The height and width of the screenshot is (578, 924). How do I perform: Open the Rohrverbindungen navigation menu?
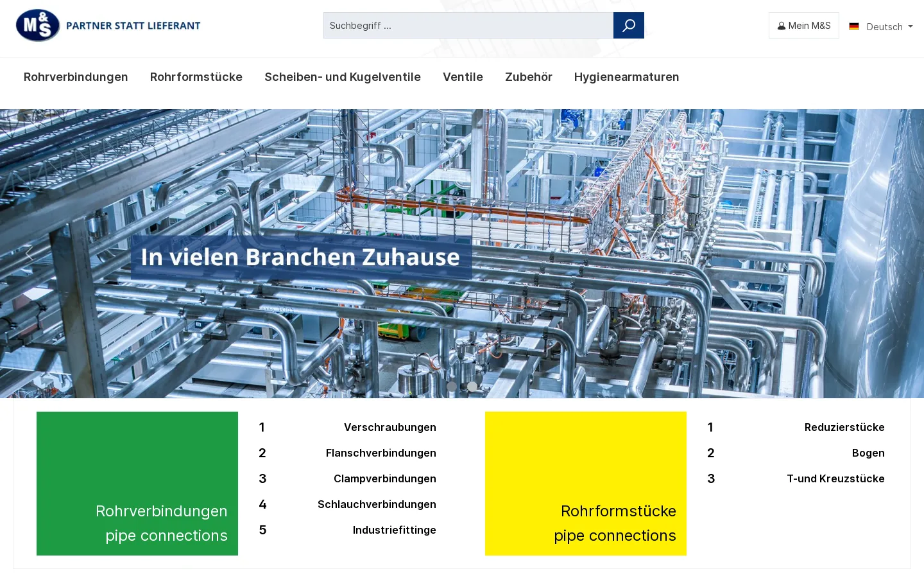[76, 77]
